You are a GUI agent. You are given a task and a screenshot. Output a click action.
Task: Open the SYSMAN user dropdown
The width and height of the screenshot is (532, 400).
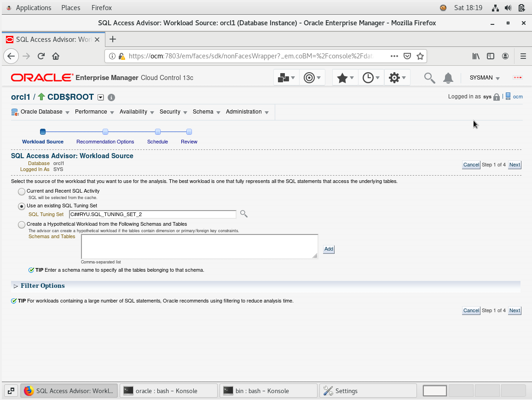[485, 78]
